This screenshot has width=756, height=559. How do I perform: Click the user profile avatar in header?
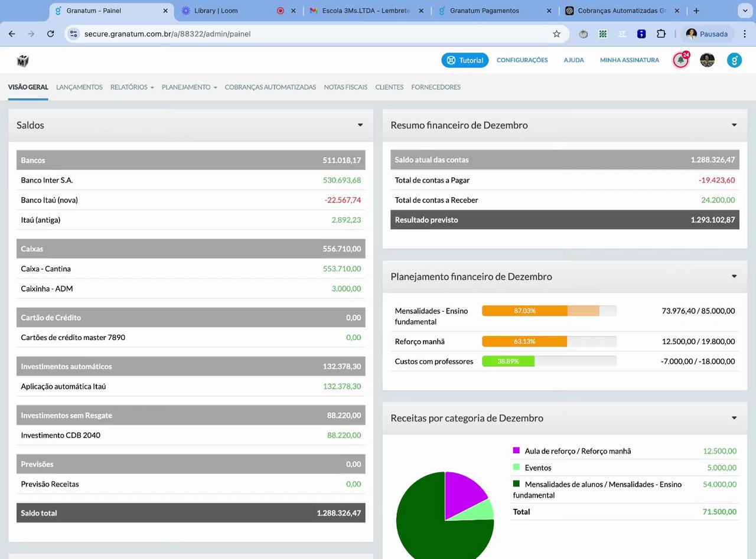[x=708, y=60]
